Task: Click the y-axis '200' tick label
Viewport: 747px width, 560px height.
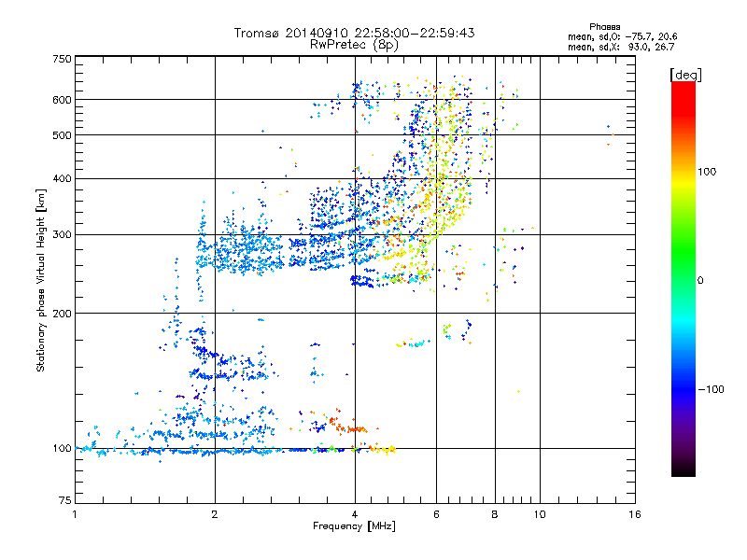Action: [x=62, y=314]
